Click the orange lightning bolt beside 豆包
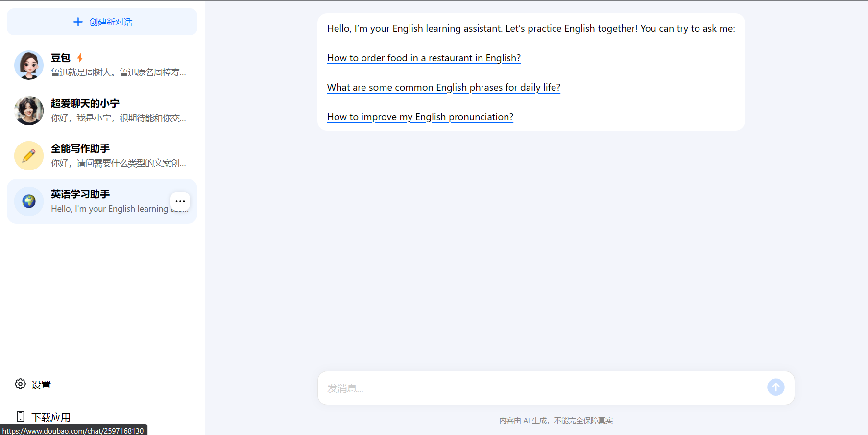 point(80,58)
